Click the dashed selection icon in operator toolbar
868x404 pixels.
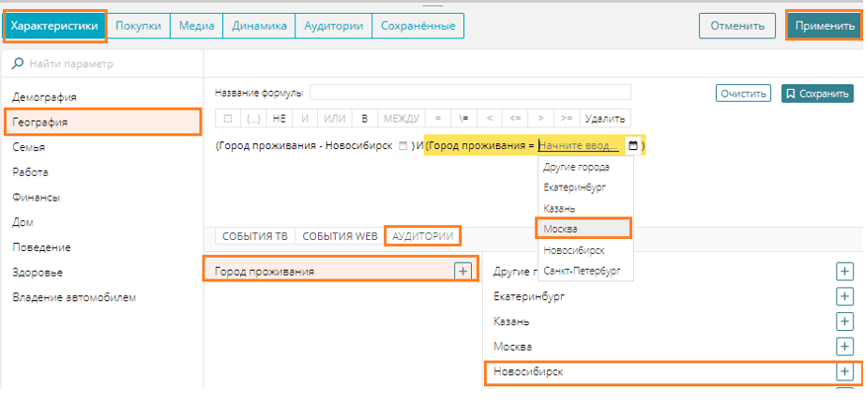[226, 119]
